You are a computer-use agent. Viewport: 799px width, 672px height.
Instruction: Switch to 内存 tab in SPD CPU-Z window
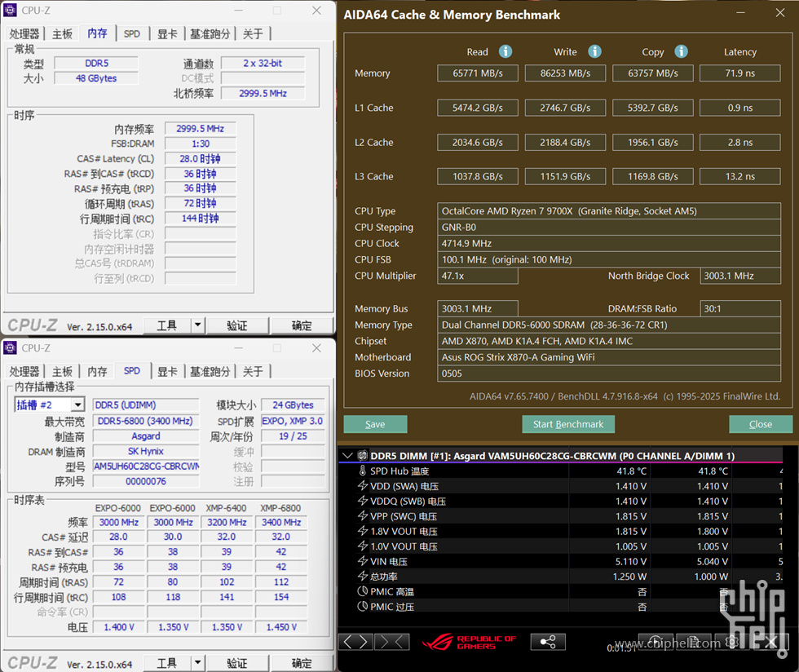pos(97,371)
